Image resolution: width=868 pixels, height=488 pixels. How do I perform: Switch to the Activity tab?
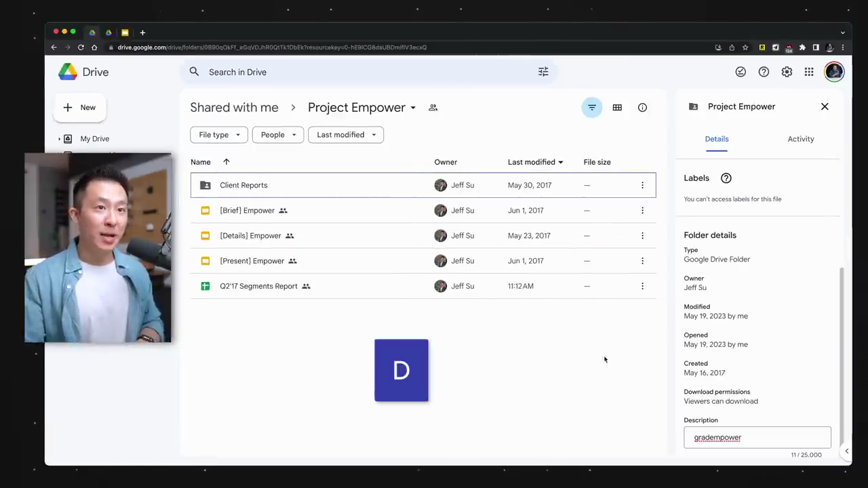pyautogui.click(x=801, y=139)
